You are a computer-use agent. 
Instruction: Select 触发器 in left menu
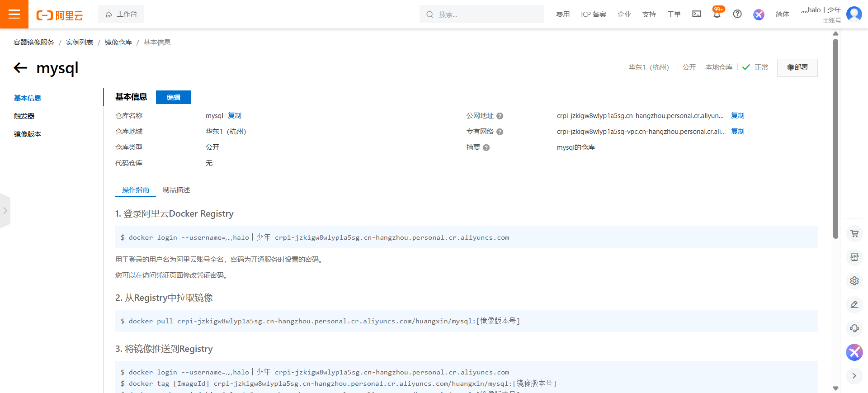coord(24,116)
